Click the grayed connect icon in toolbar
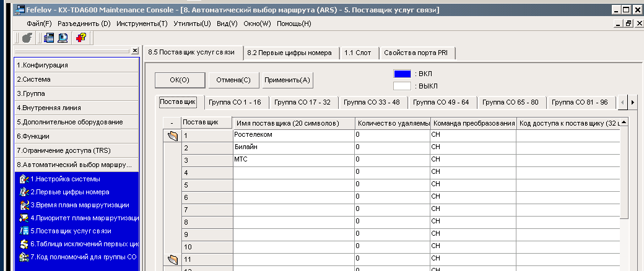The height and width of the screenshot is (271, 644). 27,38
